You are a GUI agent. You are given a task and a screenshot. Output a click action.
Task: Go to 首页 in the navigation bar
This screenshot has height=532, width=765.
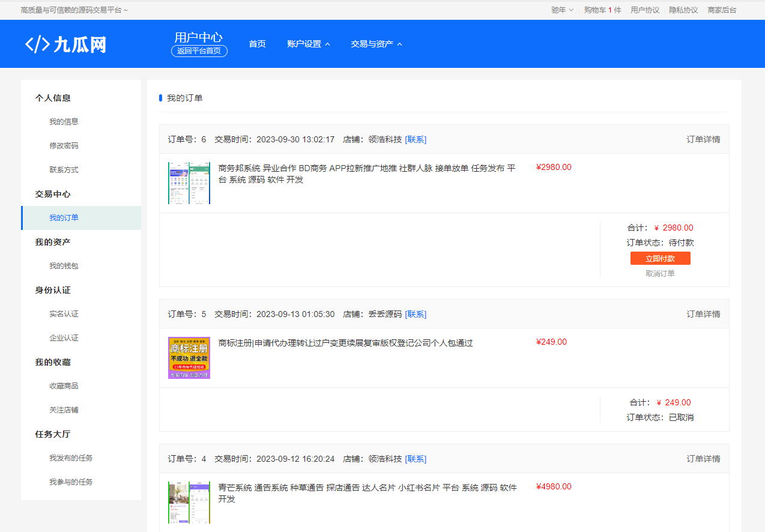[257, 44]
